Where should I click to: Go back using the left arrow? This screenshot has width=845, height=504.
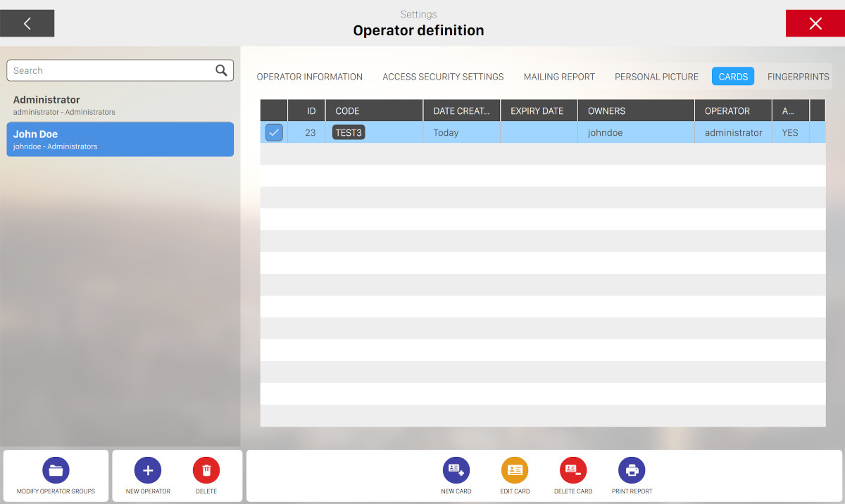click(27, 23)
